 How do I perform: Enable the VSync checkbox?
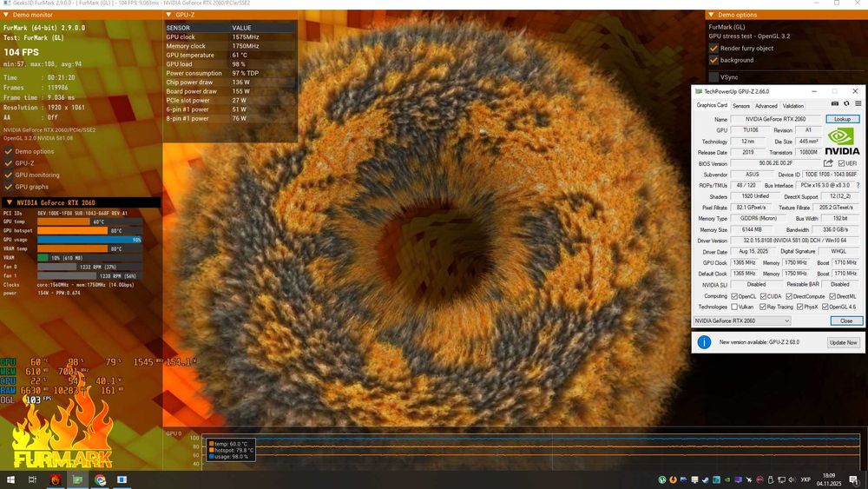click(713, 77)
